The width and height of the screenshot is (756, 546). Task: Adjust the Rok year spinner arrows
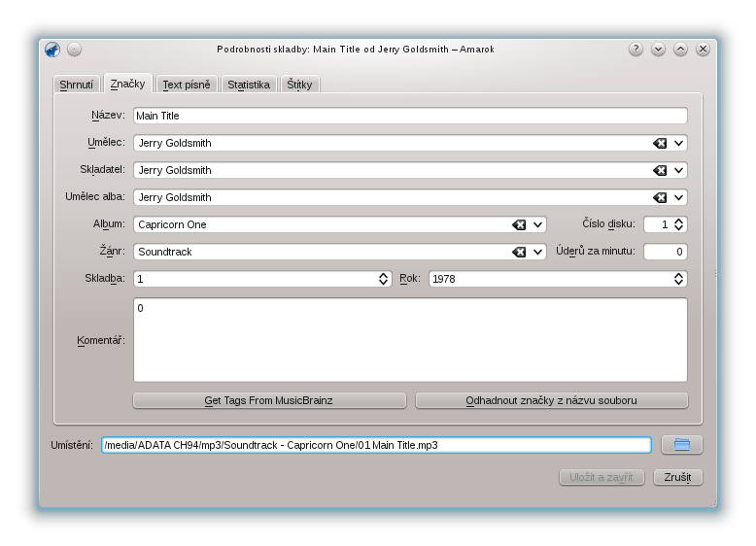point(679,279)
